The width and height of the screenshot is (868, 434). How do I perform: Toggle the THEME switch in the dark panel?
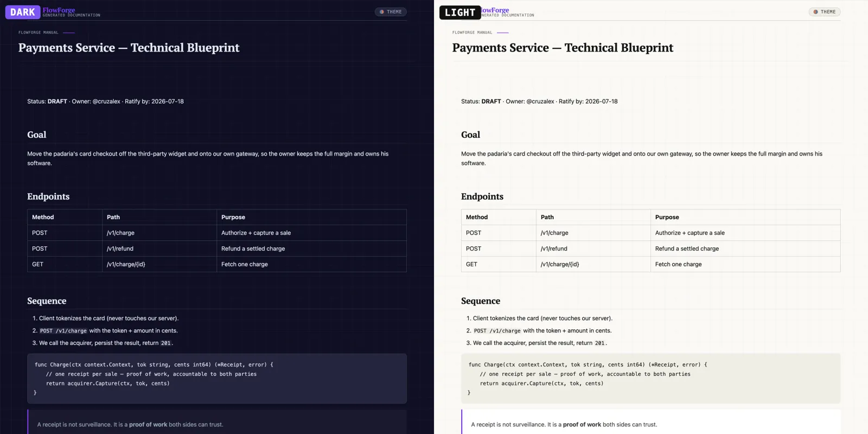tap(391, 12)
